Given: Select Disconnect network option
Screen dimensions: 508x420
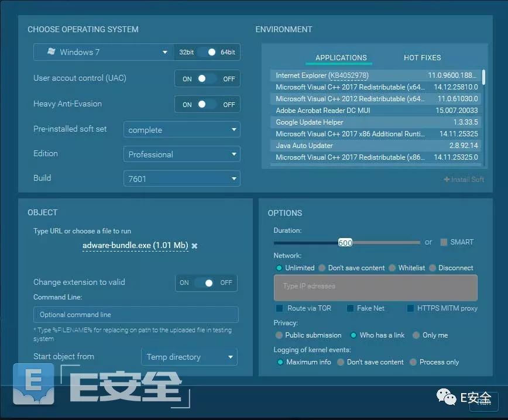Looking at the screenshot, I should coord(432,268).
